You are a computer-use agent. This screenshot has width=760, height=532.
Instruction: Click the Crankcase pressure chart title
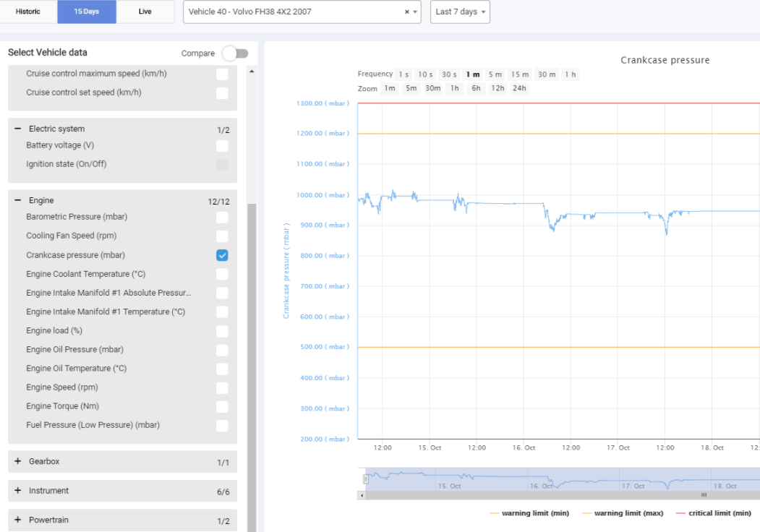(665, 60)
